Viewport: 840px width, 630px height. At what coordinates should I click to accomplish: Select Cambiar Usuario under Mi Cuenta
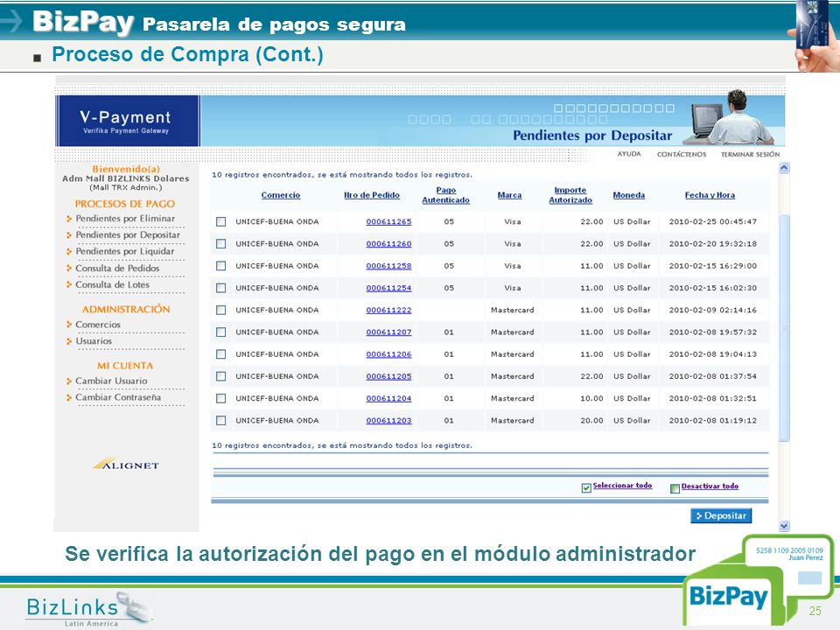111,381
